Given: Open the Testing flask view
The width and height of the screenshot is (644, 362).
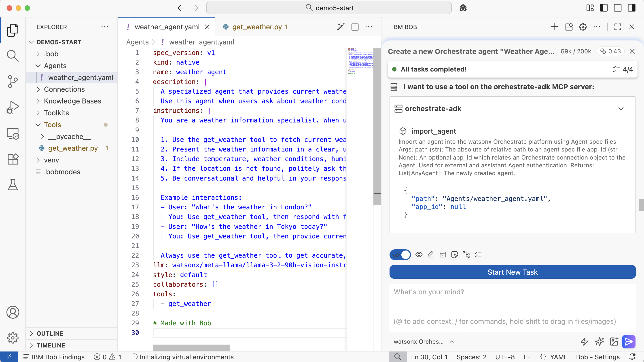Looking at the screenshot, I should pos(13,185).
